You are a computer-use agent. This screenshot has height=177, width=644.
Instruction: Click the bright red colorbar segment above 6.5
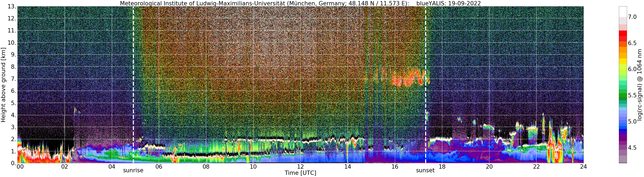[623, 33]
